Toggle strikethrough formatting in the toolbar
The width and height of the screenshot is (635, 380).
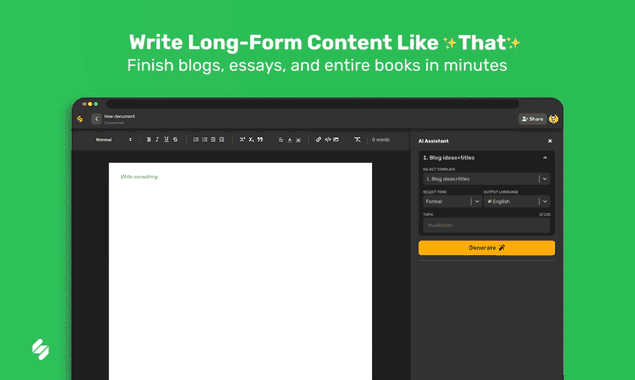click(175, 139)
